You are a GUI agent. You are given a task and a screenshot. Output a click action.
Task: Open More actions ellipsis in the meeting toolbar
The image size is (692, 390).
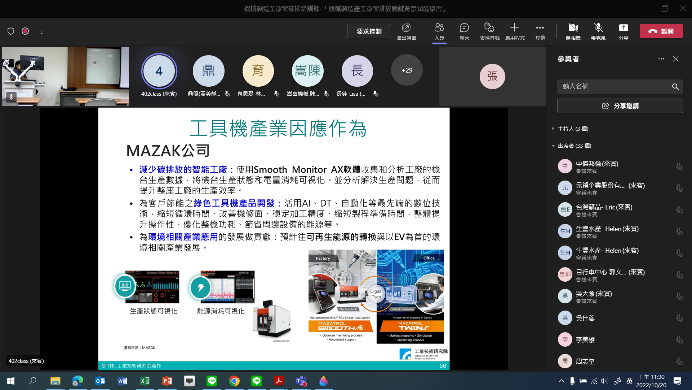coord(540,31)
